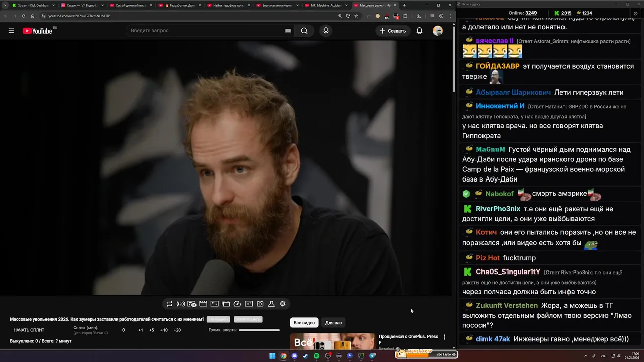Click the camera-with-eye icon in player toolbar

[192, 304]
